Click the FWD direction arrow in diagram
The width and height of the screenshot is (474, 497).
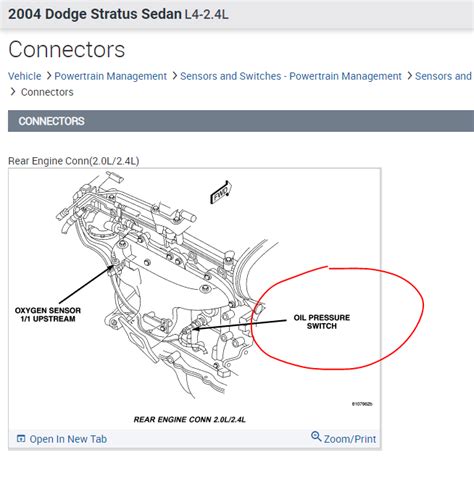tap(221, 193)
